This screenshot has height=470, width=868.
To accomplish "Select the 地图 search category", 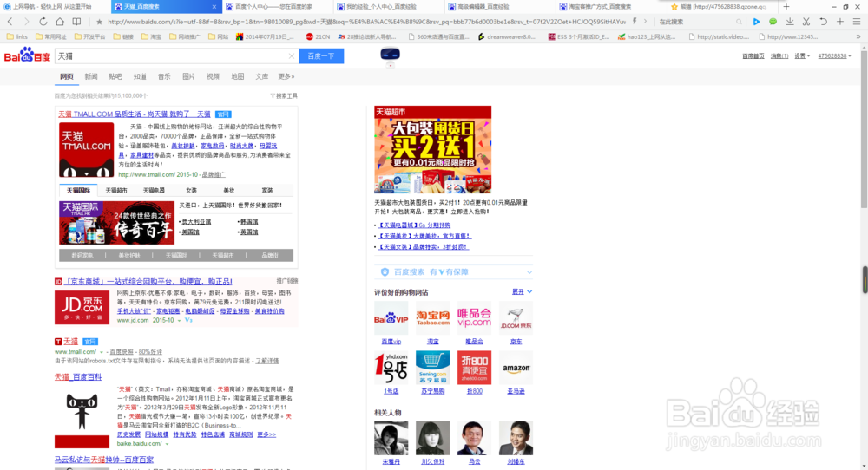I will [238, 76].
